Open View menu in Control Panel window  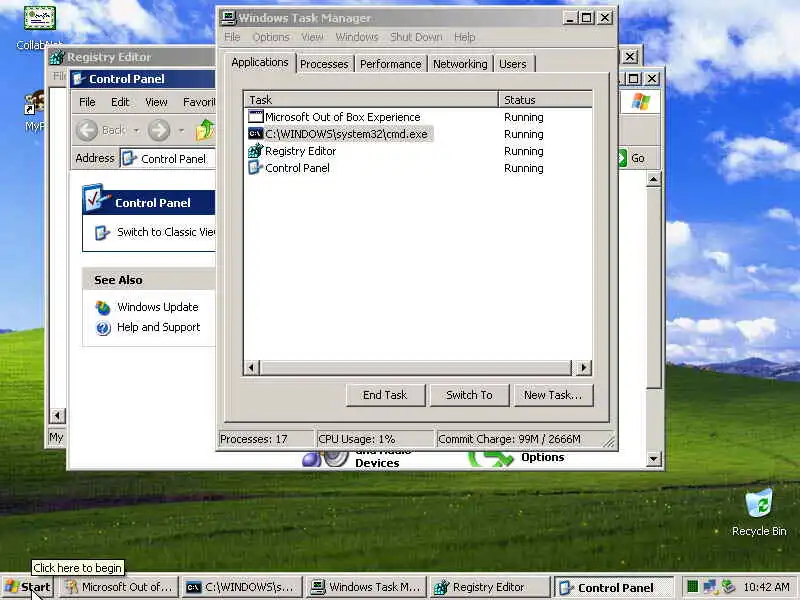click(x=156, y=103)
